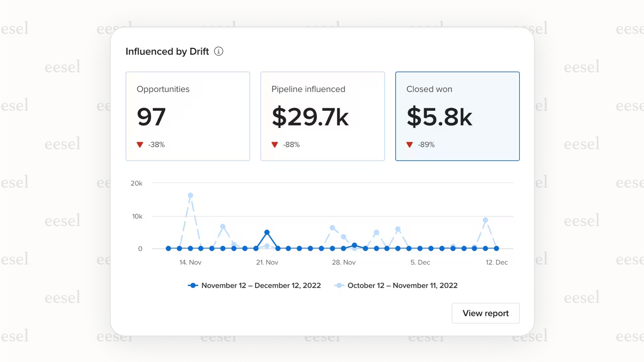644x362 pixels.
Task: Select the Opportunities tab card showing 97
Action: (187, 116)
